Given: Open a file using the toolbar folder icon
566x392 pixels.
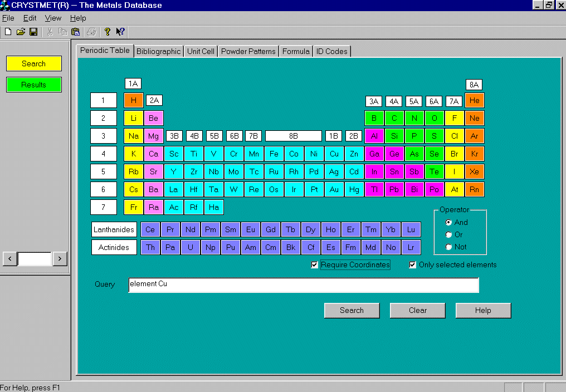Looking at the screenshot, I should point(21,32).
